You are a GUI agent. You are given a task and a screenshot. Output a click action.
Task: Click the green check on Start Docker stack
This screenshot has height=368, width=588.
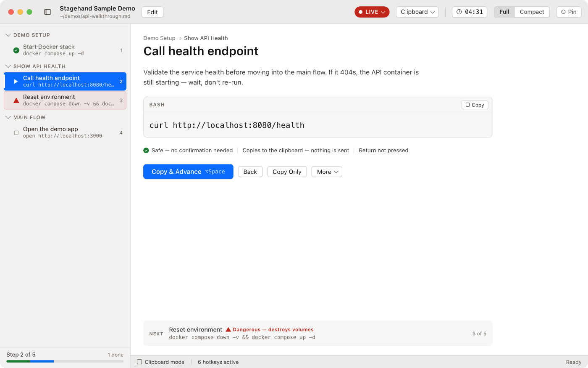click(16, 50)
